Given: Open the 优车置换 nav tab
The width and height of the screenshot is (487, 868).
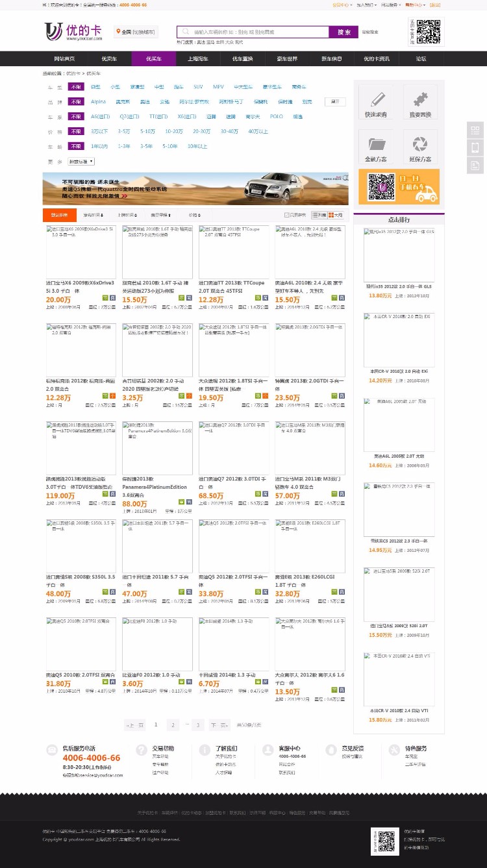Looking at the screenshot, I should tap(243, 58).
